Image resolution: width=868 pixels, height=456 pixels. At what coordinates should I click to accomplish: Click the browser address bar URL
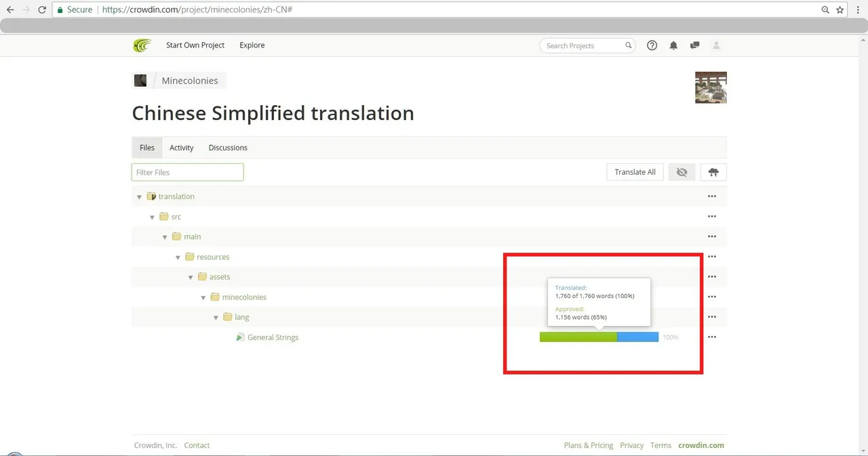[x=197, y=10]
